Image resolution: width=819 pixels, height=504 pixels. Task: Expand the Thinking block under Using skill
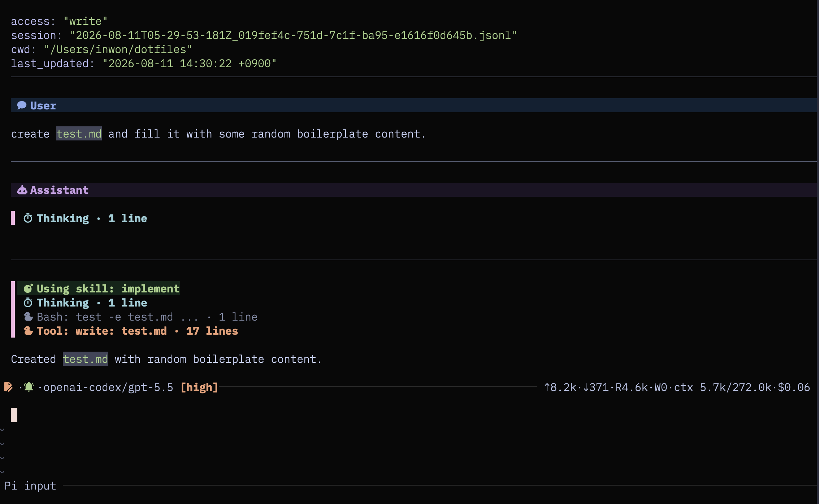[x=92, y=303]
